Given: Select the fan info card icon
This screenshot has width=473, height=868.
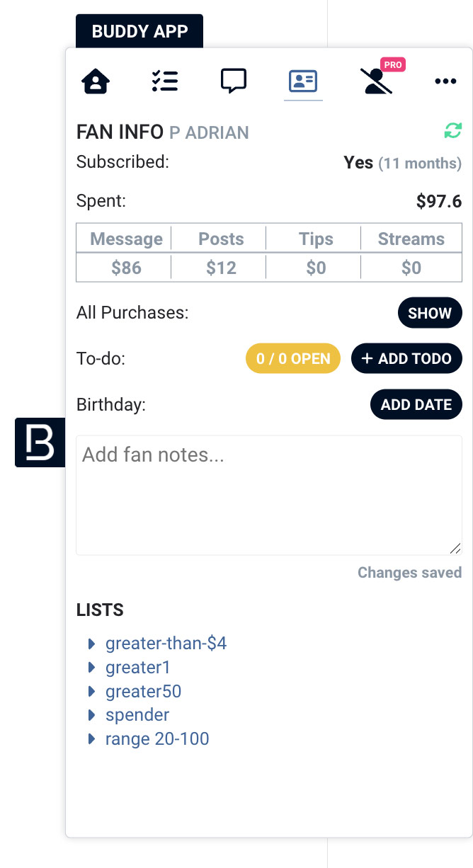Looking at the screenshot, I should pyautogui.click(x=303, y=81).
